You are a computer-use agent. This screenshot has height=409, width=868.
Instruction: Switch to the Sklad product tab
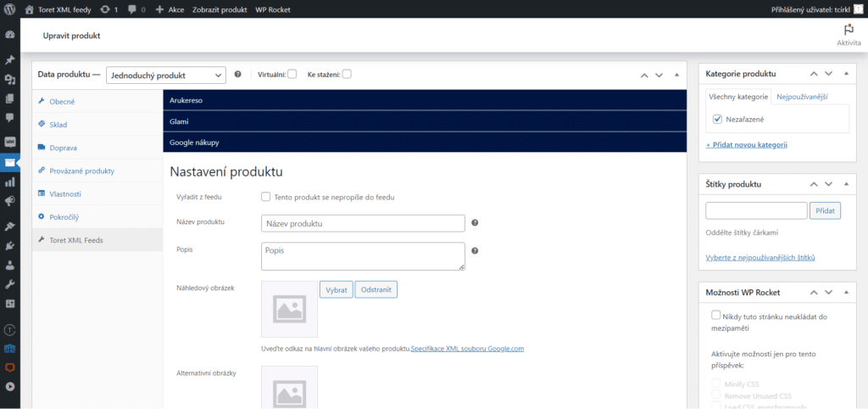(x=97, y=125)
